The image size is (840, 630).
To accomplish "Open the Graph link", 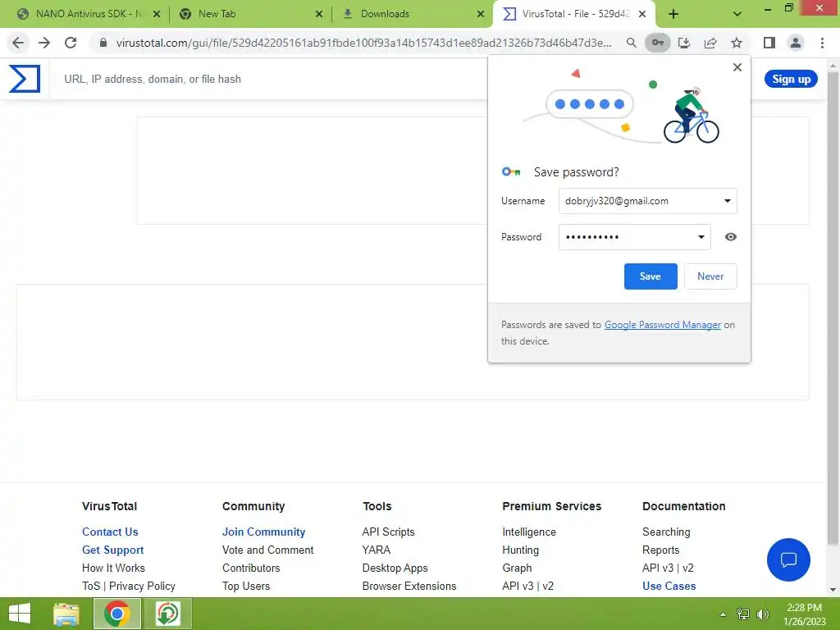I will 517,568.
